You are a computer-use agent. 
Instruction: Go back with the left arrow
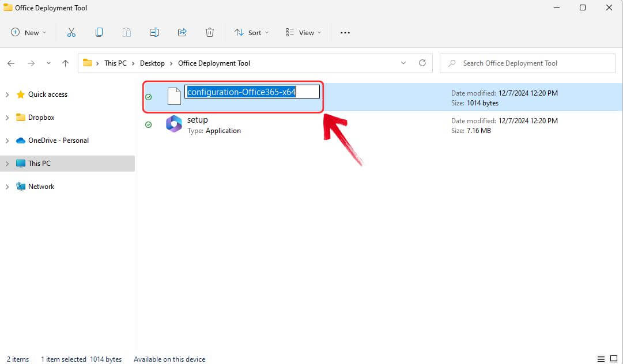point(11,63)
